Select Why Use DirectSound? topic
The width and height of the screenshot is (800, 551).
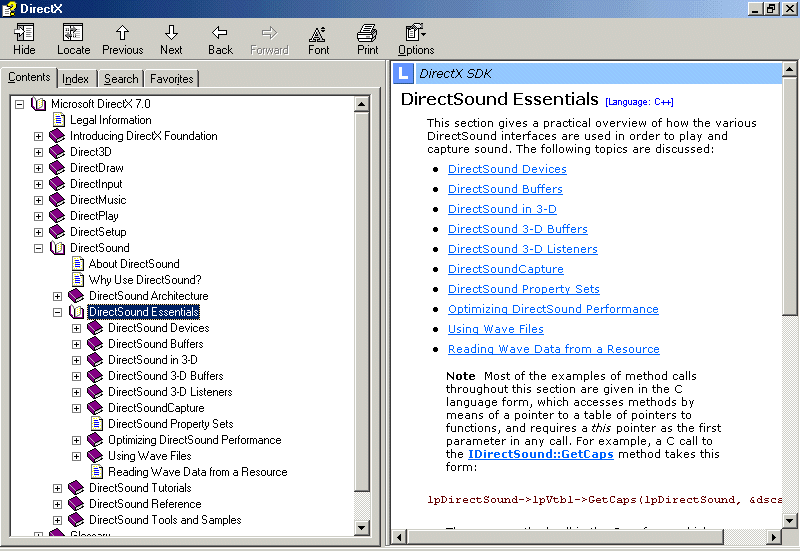point(144,280)
